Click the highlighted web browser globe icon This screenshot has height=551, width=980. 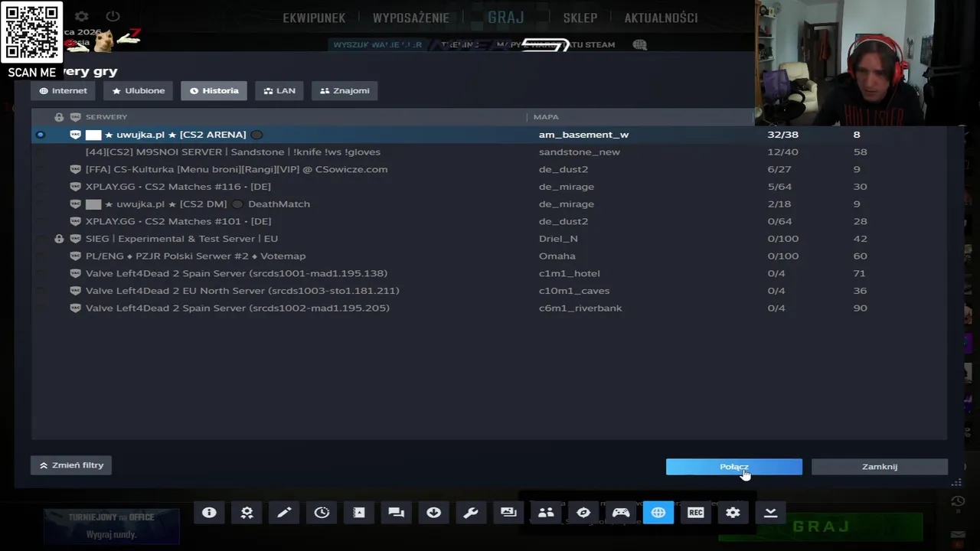tap(658, 513)
